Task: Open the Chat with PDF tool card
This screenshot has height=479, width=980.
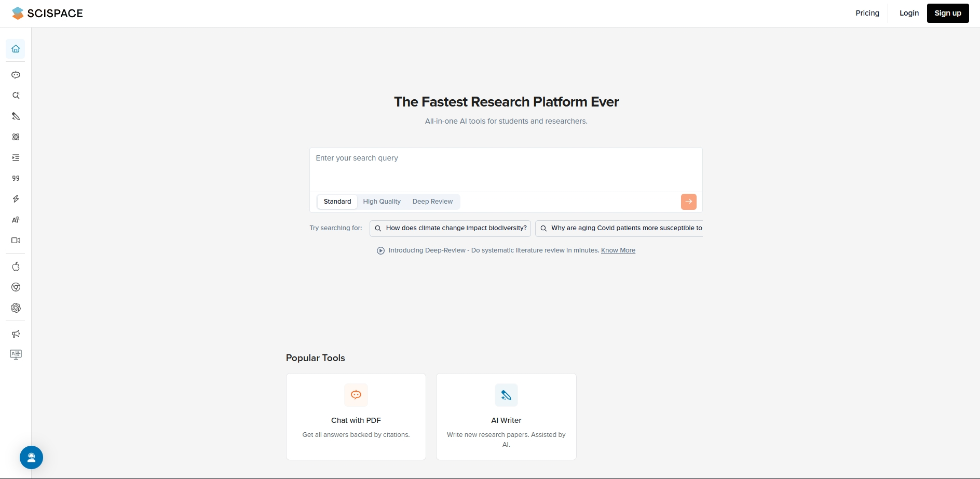Action: 356,417
